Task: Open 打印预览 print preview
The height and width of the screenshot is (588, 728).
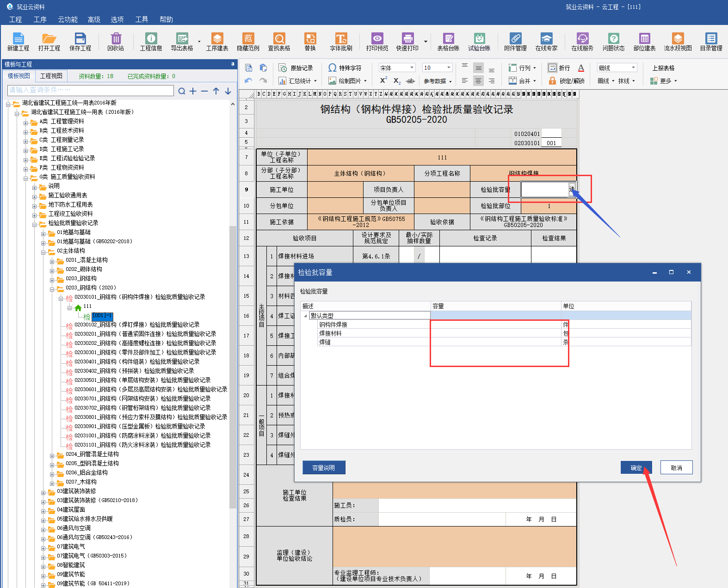Action: [377, 42]
